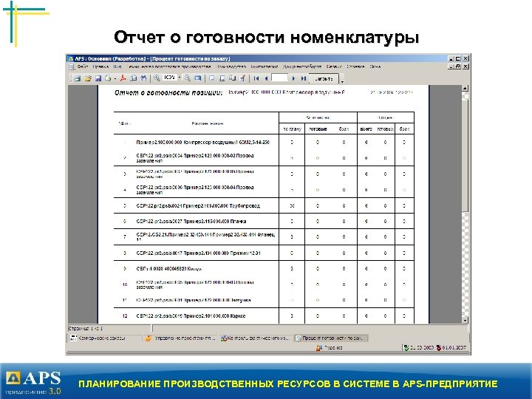Restore the inner document window button
Screen dimensions: 532x399
[x=458, y=66]
